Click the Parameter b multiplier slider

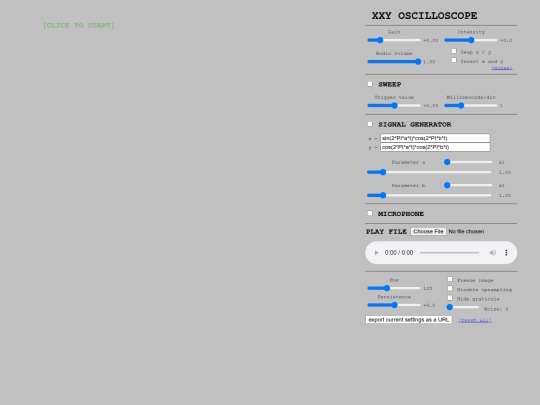(x=468, y=185)
